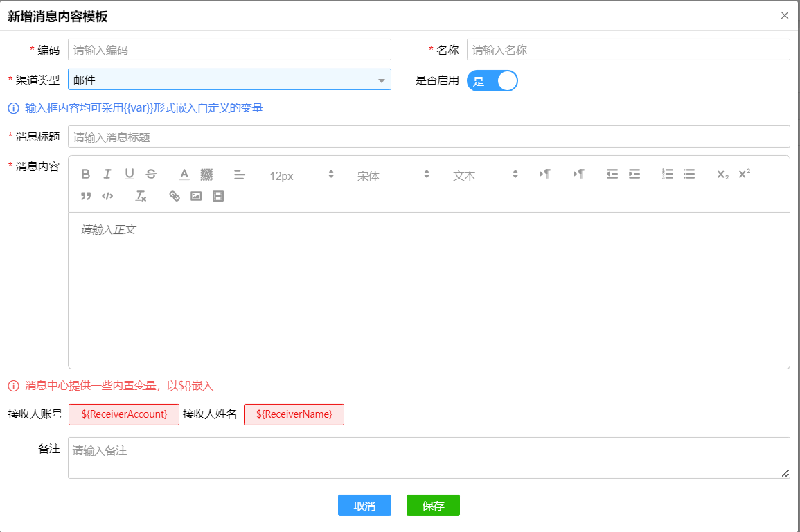The width and height of the screenshot is (800, 532).
Task: Toggle bold formatting in editor toolbar
Action: coord(86,175)
